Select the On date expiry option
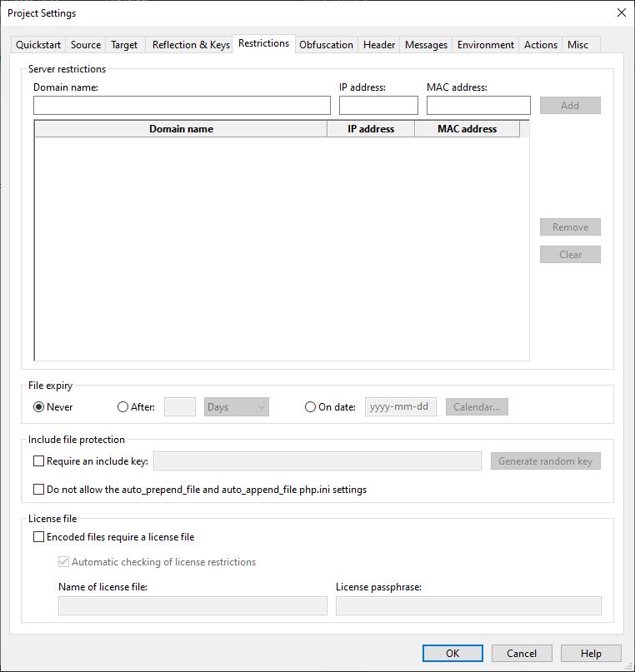The image size is (635, 672). tap(311, 407)
